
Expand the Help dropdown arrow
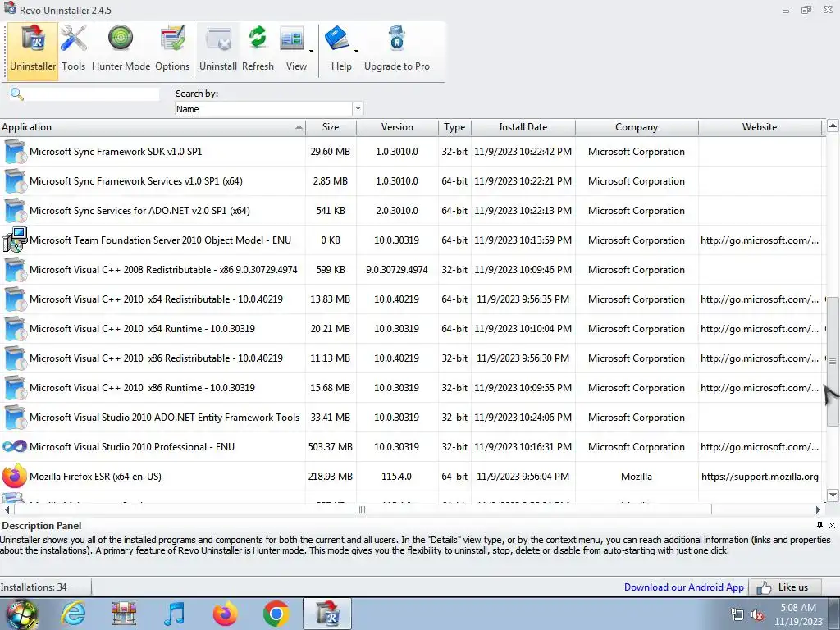pos(356,52)
